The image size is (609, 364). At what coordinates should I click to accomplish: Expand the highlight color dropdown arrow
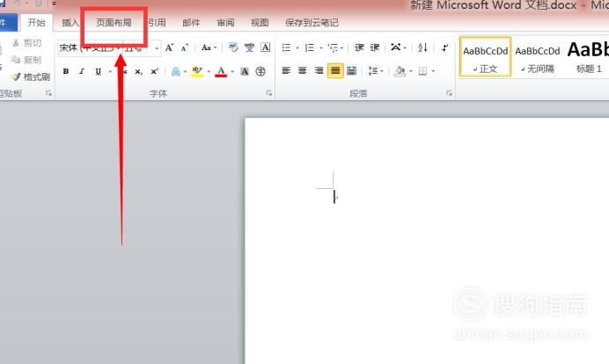pyautogui.click(x=209, y=71)
